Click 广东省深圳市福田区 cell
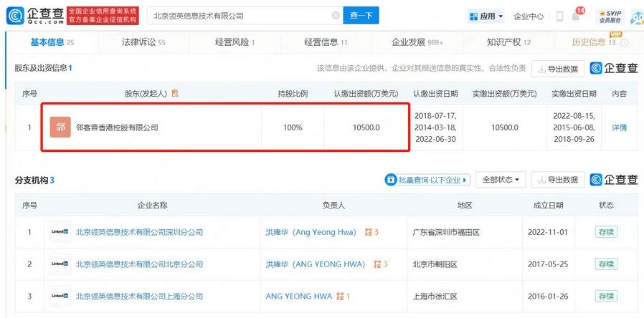Viewport: 644px width, 318px height. click(446, 232)
